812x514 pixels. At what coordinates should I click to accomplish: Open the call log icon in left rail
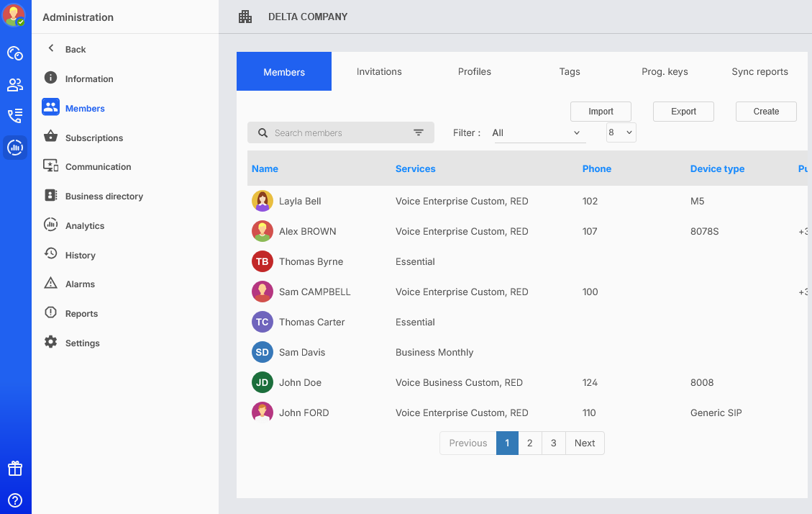click(x=15, y=116)
